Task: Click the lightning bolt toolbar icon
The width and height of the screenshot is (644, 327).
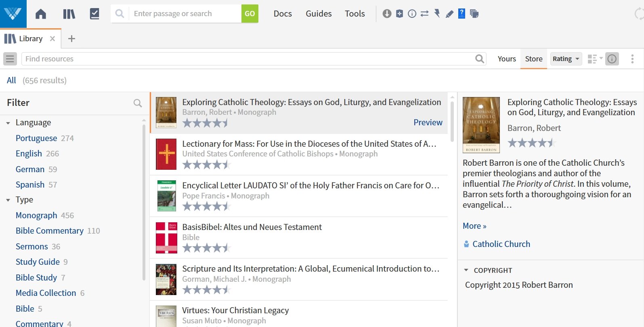Action: [437, 14]
